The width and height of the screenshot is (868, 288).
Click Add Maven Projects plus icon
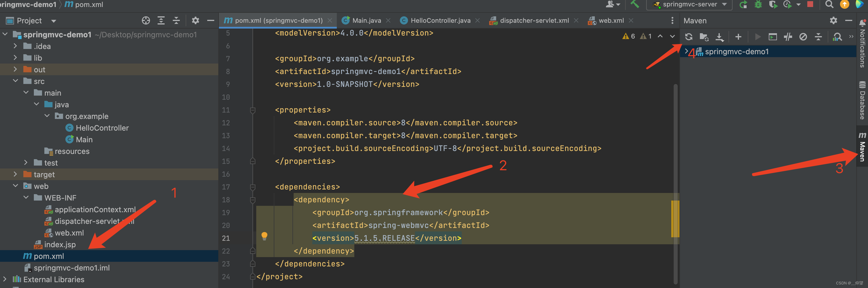[738, 37]
